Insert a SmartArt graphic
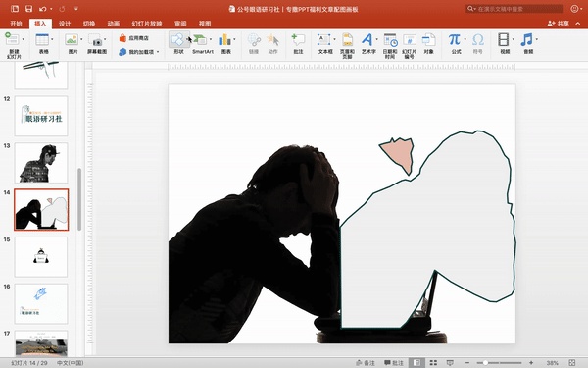 (200, 39)
